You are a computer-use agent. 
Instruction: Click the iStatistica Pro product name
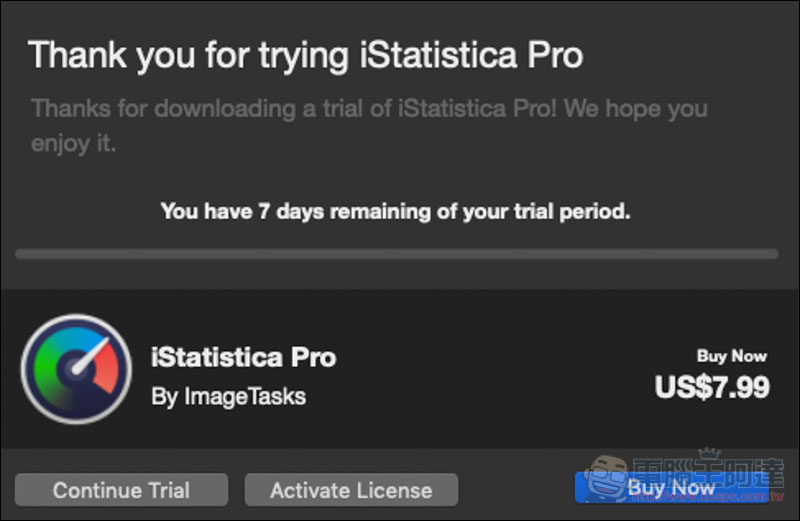243,357
